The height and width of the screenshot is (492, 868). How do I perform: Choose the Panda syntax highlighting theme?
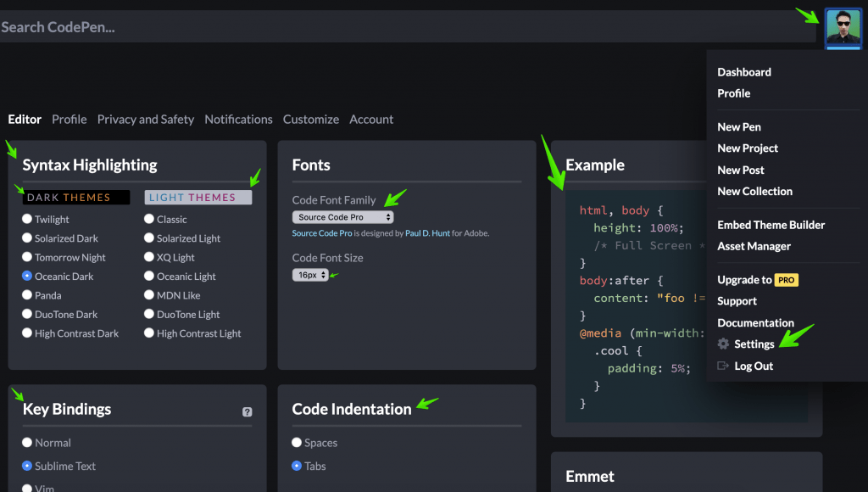(25, 294)
